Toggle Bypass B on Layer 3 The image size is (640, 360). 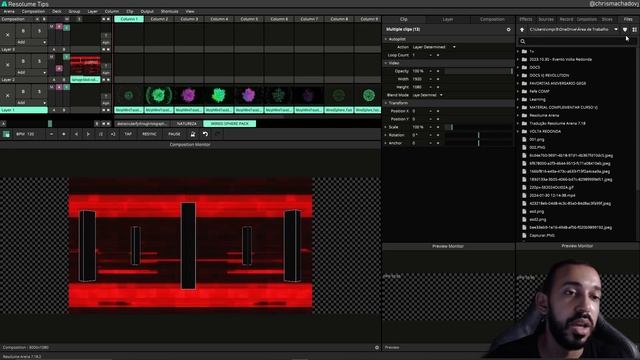tap(23, 31)
